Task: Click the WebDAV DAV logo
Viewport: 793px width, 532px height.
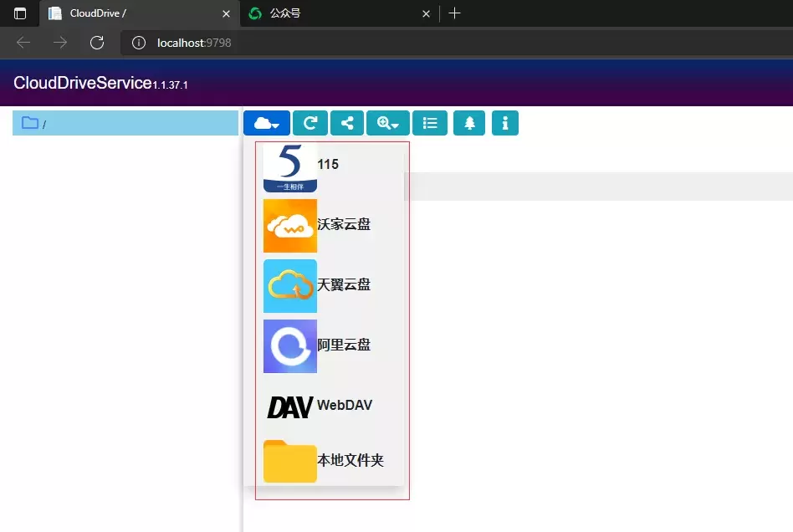Action: [x=289, y=407]
